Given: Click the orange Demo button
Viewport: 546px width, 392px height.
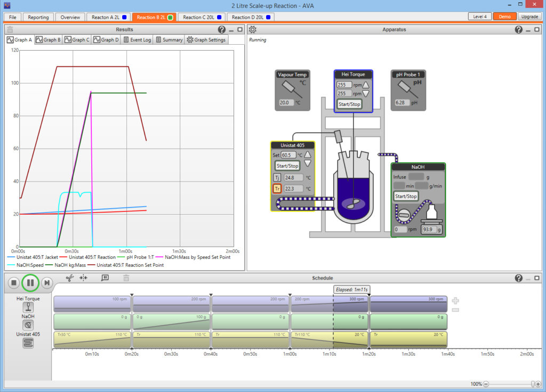Looking at the screenshot, I should [504, 17].
